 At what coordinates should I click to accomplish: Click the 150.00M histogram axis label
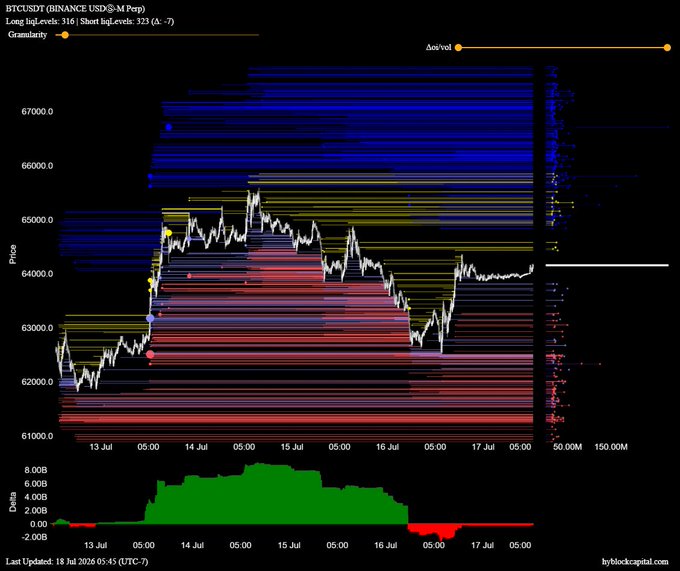[611, 447]
